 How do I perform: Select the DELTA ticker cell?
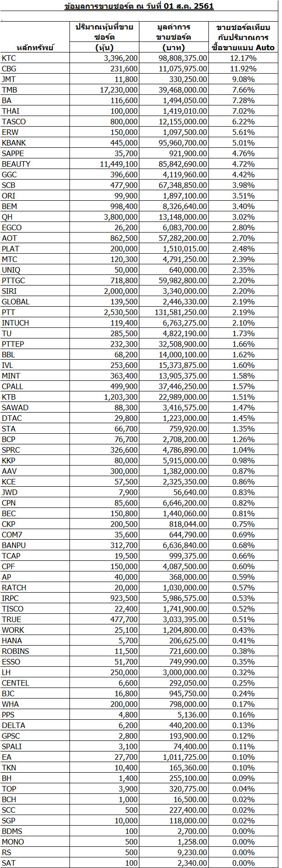pyautogui.click(x=14, y=725)
